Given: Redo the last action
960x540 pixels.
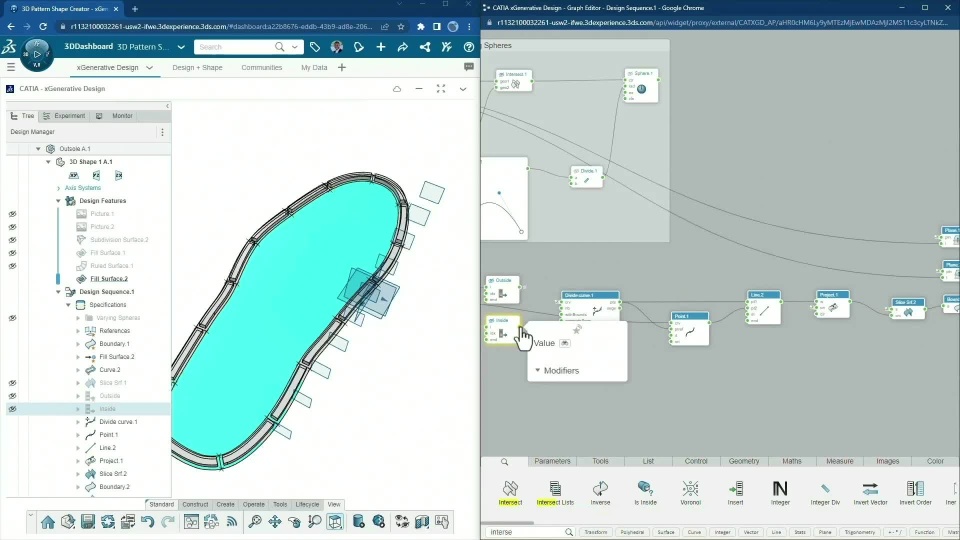Looking at the screenshot, I should (168, 522).
